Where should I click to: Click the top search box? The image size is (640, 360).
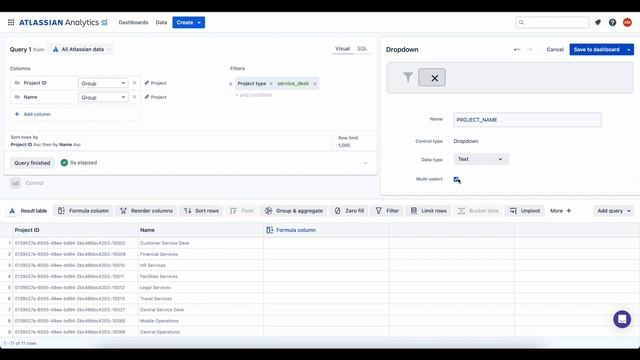click(552, 22)
